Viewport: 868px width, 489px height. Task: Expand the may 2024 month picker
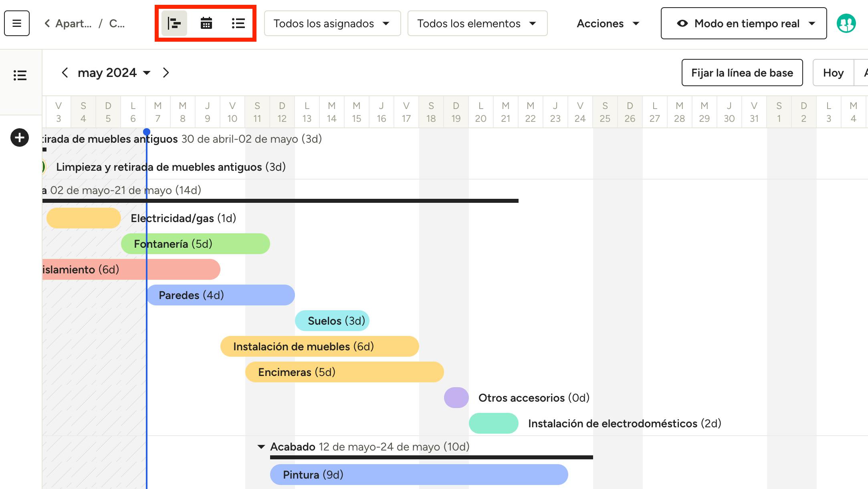click(114, 73)
